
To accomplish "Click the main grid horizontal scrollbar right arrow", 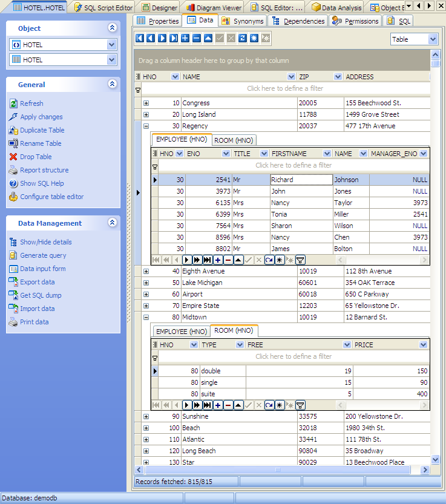I will pyautogui.click(x=425, y=470).
